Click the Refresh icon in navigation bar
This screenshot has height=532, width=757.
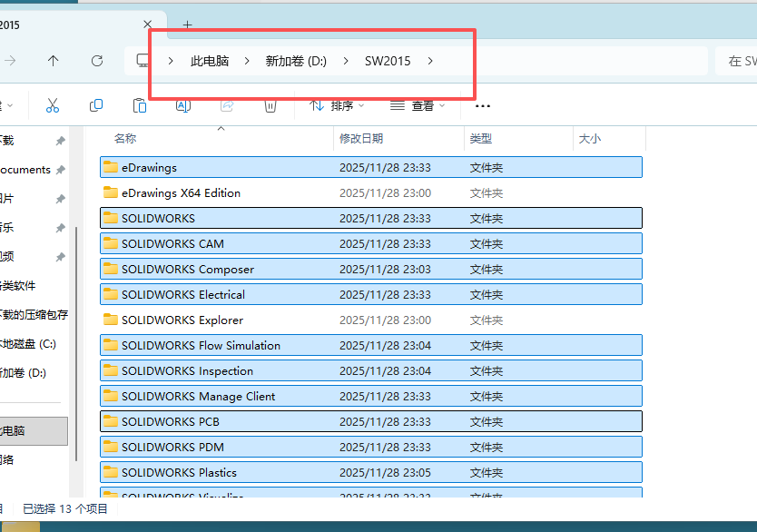click(x=97, y=61)
